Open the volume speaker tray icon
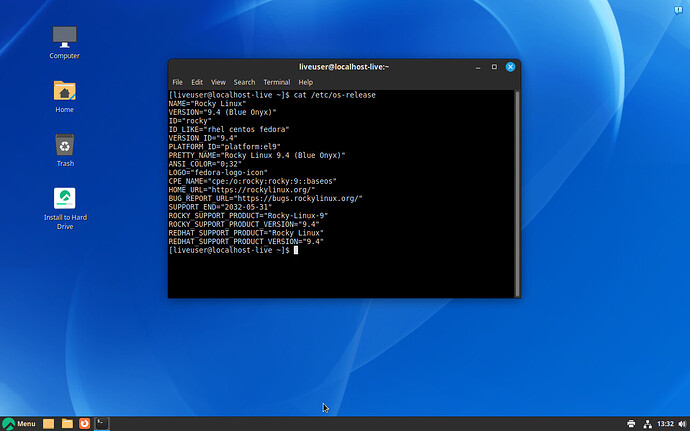 tap(682, 424)
